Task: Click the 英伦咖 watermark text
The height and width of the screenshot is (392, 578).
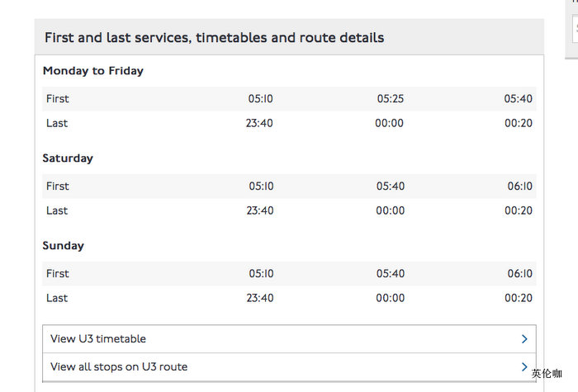Action: [547, 374]
